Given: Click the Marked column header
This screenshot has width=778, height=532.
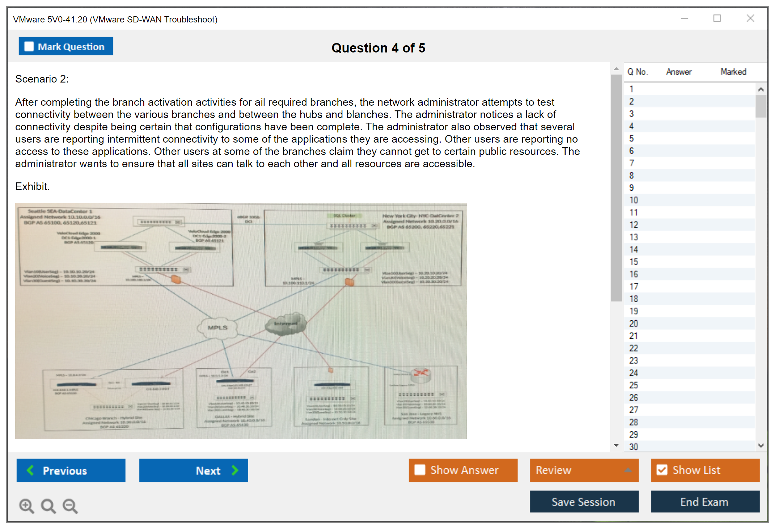Looking at the screenshot, I should coord(733,72).
